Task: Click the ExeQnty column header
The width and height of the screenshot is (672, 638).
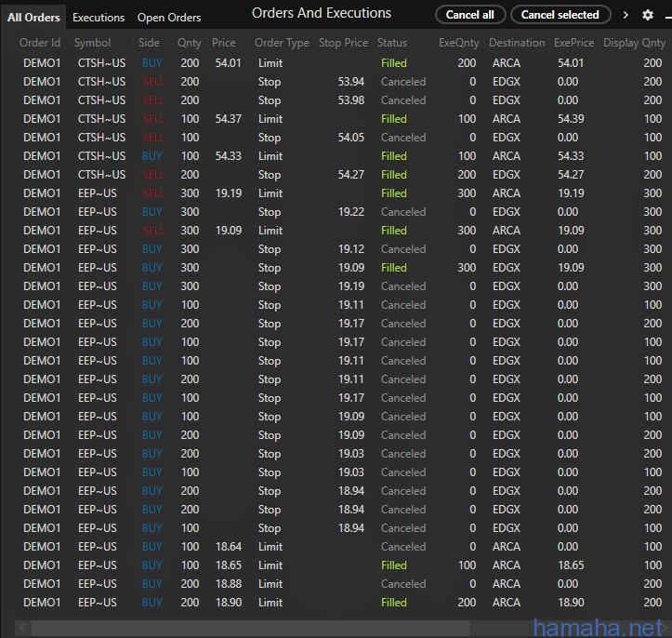Action: point(459,43)
